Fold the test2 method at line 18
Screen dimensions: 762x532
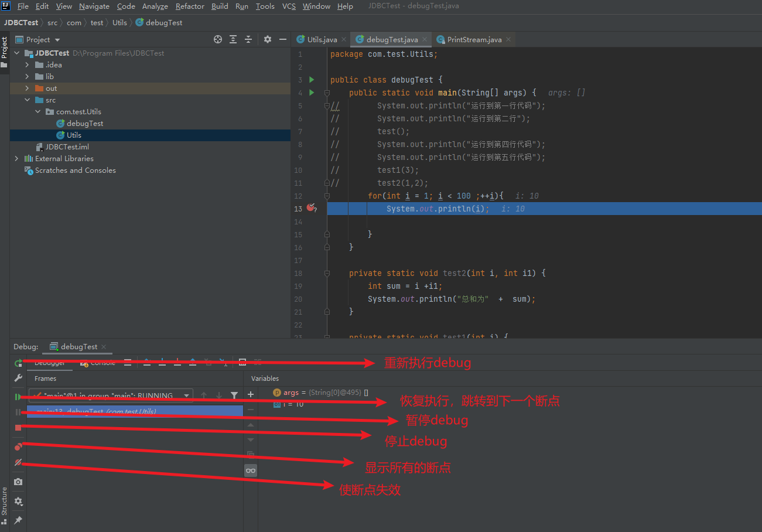[x=327, y=273]
